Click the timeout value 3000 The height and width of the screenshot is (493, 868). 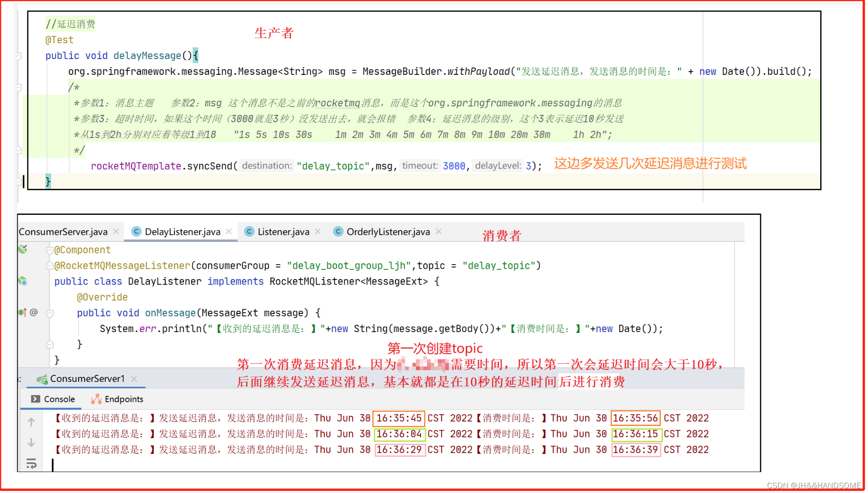coord(454,166)
